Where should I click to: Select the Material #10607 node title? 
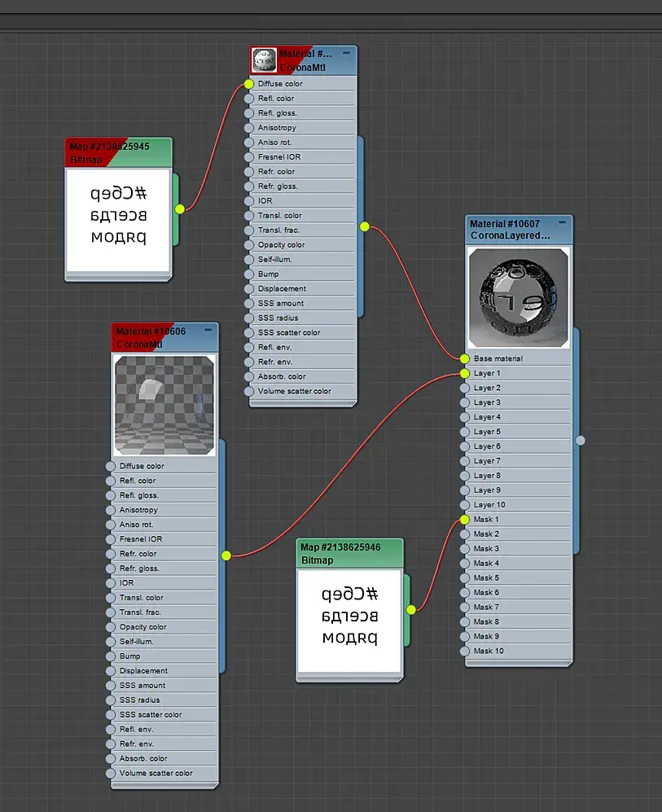[505, 224]
